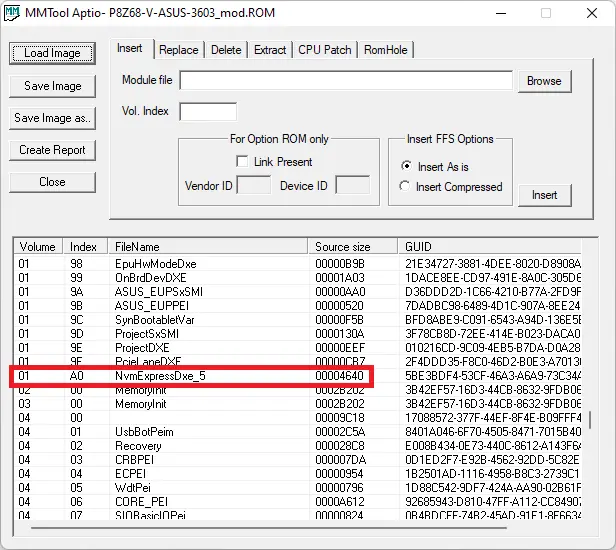Click the Source size column header

[x=353, y=247]
